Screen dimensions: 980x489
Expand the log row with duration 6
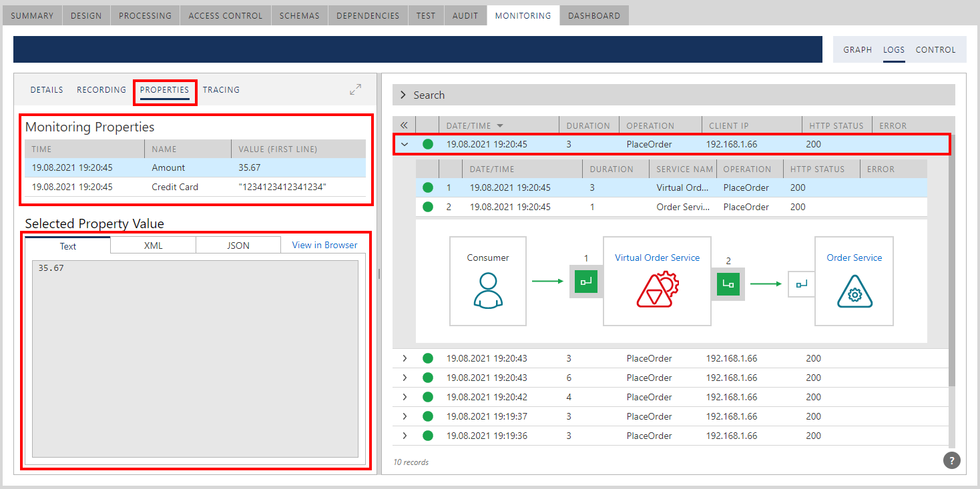[x=404, y=378]
